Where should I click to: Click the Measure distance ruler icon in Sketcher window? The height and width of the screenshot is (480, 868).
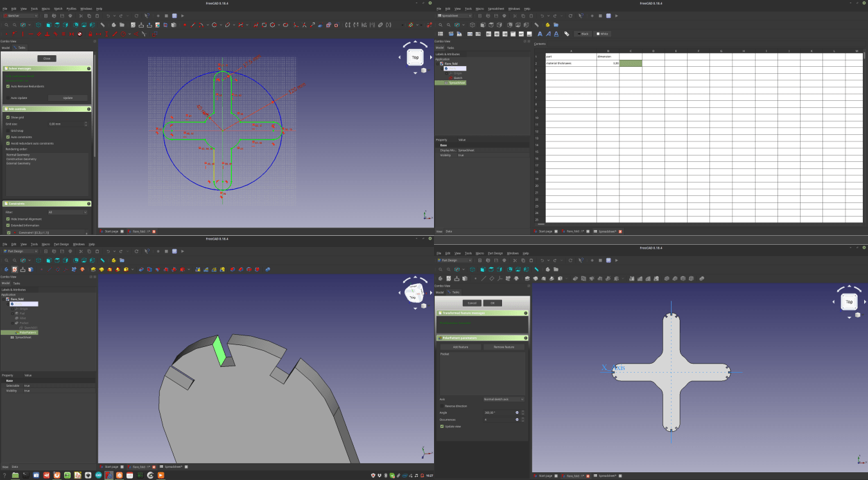click(103, 24)
